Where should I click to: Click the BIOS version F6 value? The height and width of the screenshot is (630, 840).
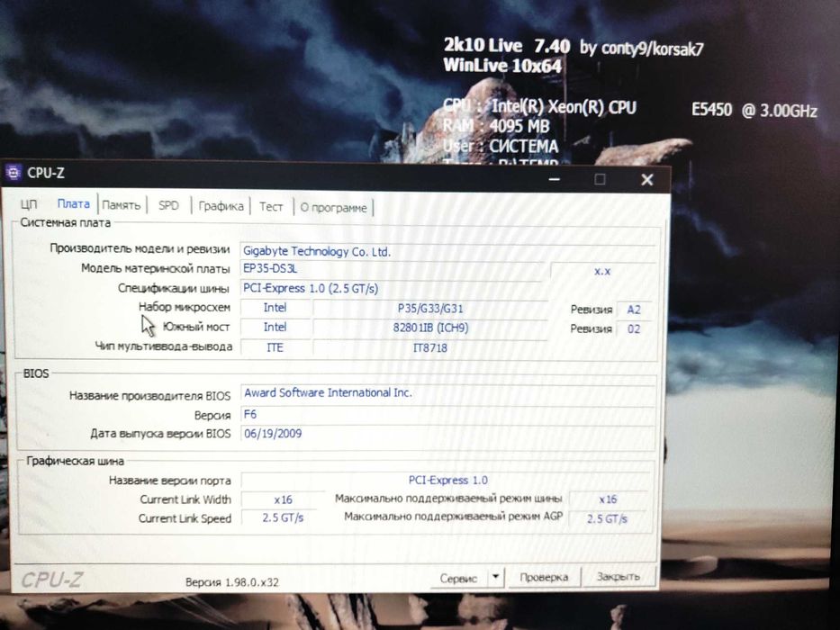pos(447,414)
